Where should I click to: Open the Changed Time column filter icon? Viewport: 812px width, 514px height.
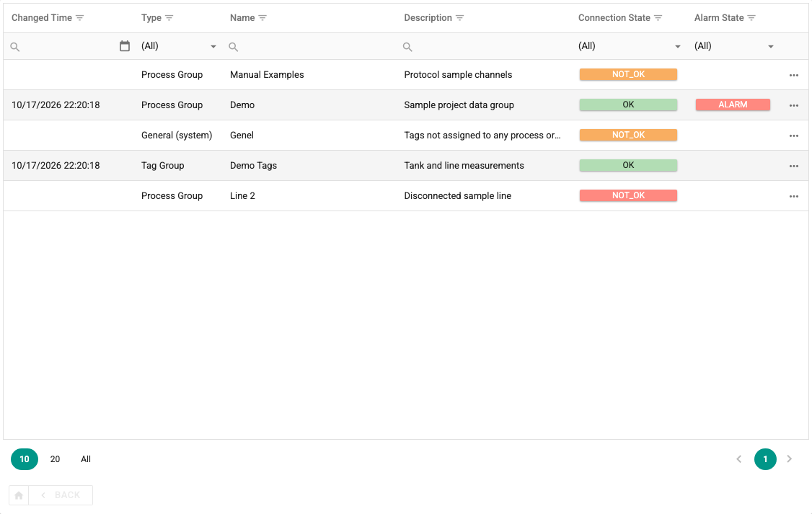[x=80, y=17]
